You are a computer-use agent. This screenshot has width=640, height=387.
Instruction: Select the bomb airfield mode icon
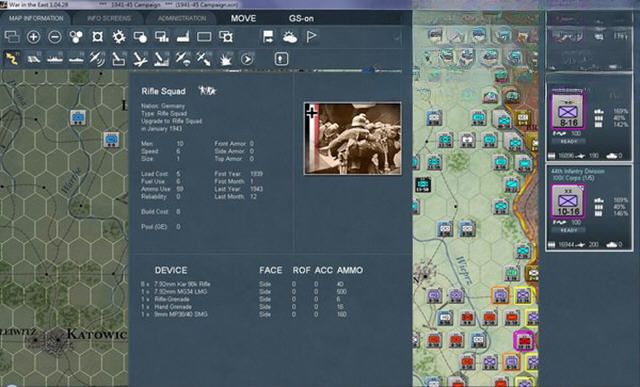tap(140, 59)
